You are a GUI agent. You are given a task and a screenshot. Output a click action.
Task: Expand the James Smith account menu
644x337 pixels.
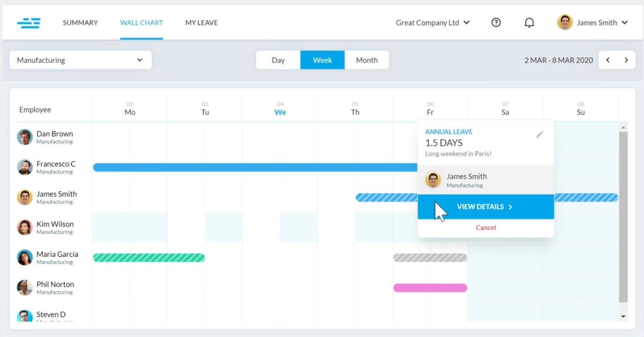point(593,22)
